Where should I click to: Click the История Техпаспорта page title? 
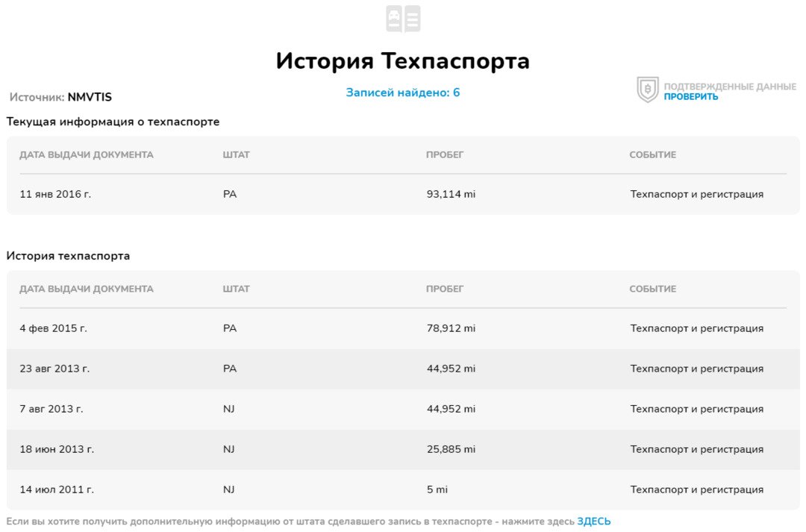pyautogui.click(x=403, y=60)
